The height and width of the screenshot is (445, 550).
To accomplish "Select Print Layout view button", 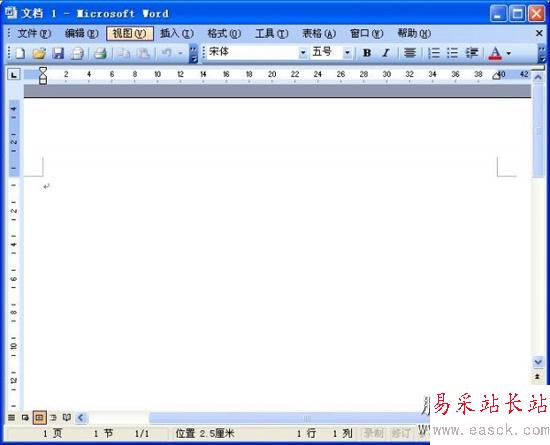I will coord(39,418).
